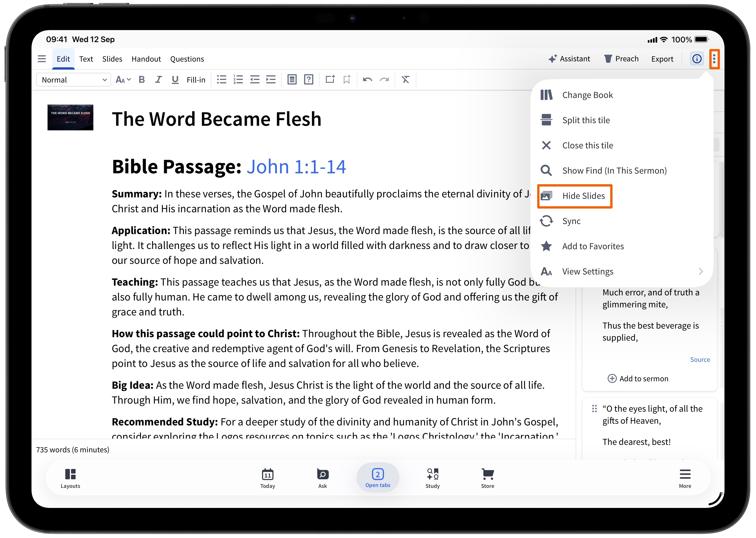
Task: Open the Layouts panel
Action: (x=70, y=479)
